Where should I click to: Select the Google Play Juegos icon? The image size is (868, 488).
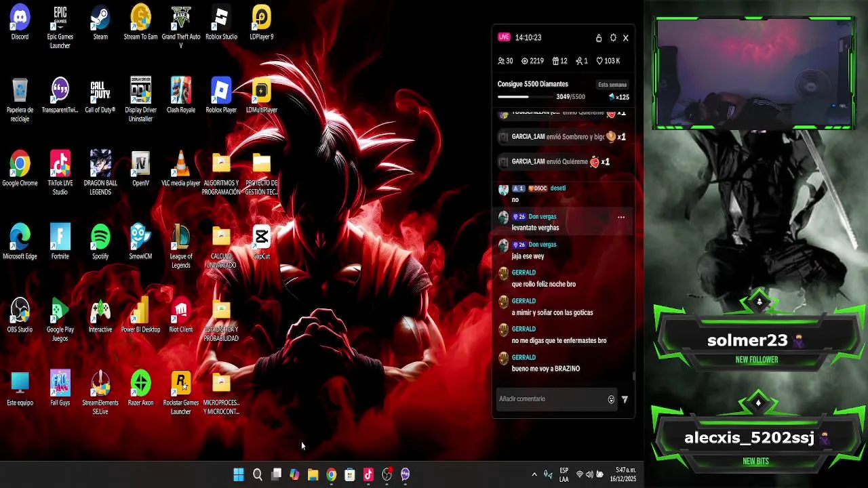click(60, 320)
